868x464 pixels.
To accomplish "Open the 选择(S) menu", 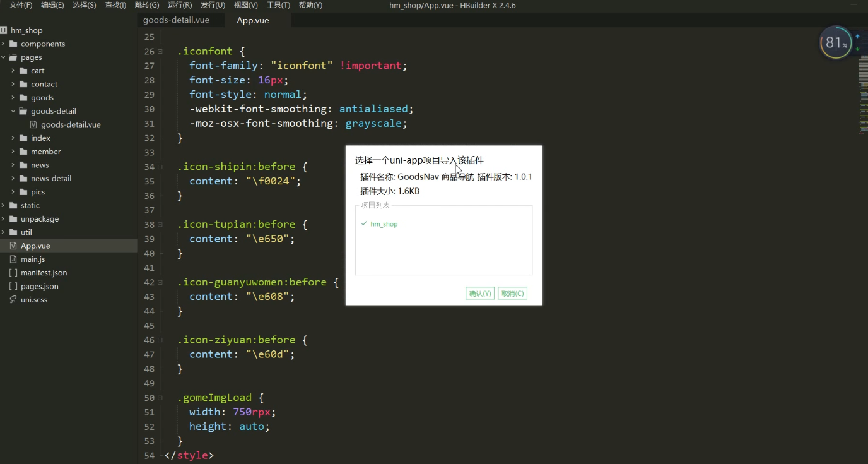I will (85, 5).
